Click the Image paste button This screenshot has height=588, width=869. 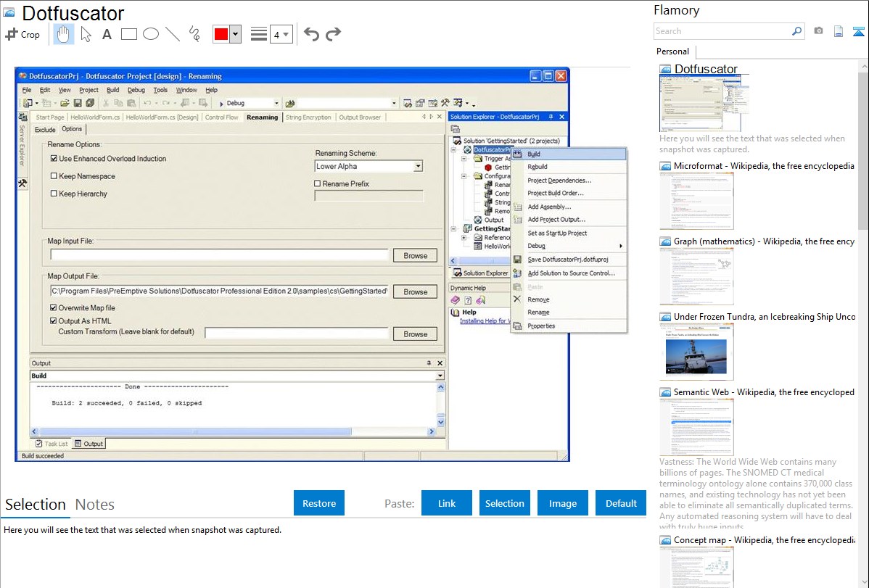pos(563,503)
